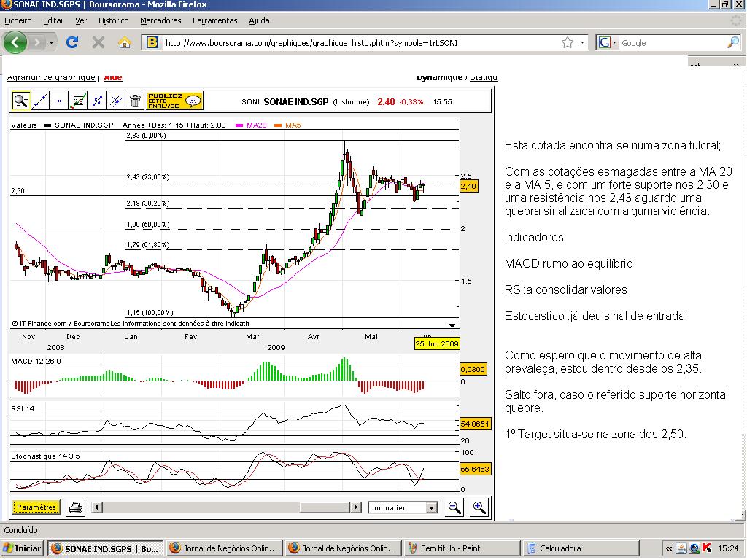Click the Google search input box
747x560 pixels.
point(672,43)
